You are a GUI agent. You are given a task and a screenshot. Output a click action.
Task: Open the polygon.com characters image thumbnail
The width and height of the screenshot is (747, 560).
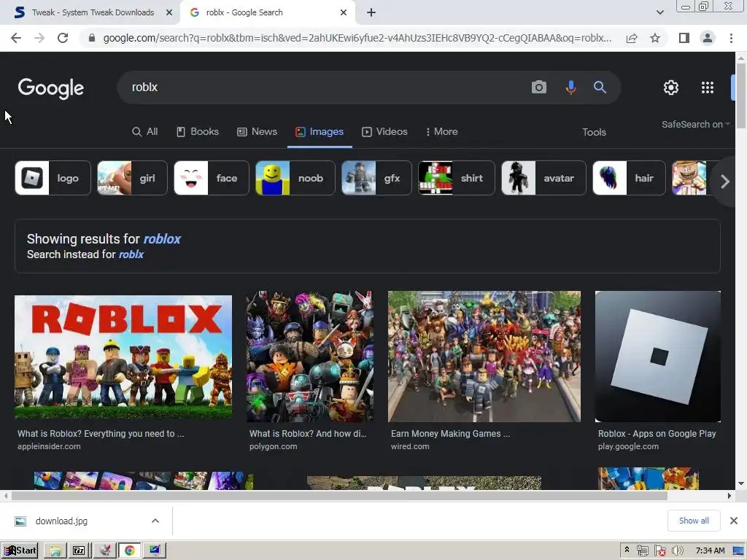coord(309,357)
